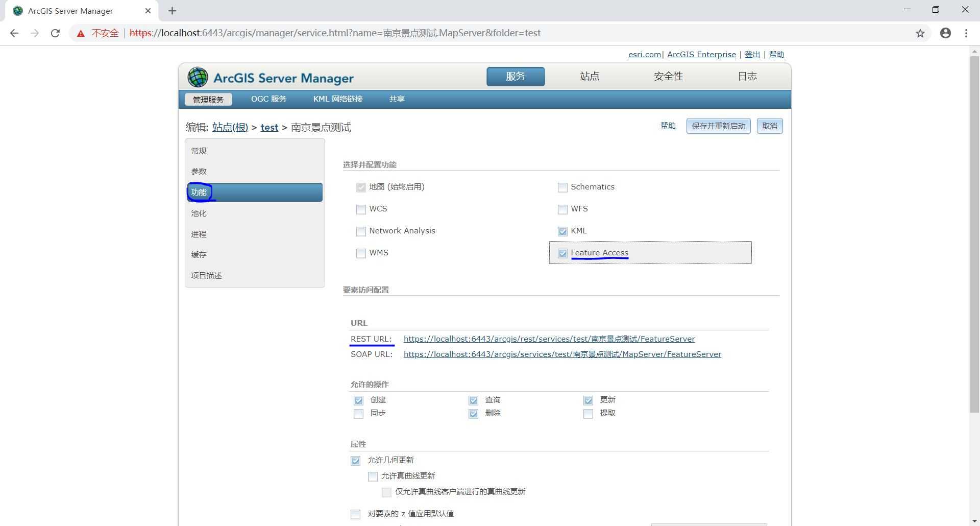The width and height of the screenshot is (980, 526).
Task: Go back in browser history
Action: [14, 33]
